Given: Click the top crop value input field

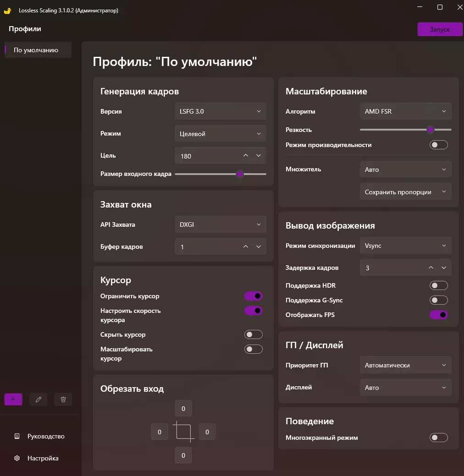Looking at the screenshot, I should point(183,409).
